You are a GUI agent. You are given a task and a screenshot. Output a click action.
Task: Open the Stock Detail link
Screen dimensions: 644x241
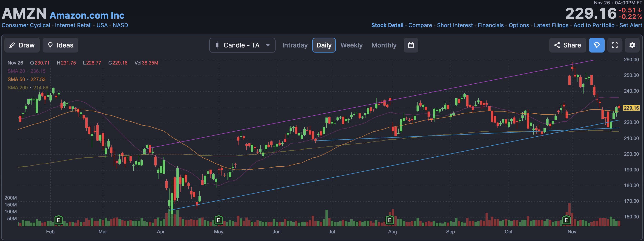[387, 25]
